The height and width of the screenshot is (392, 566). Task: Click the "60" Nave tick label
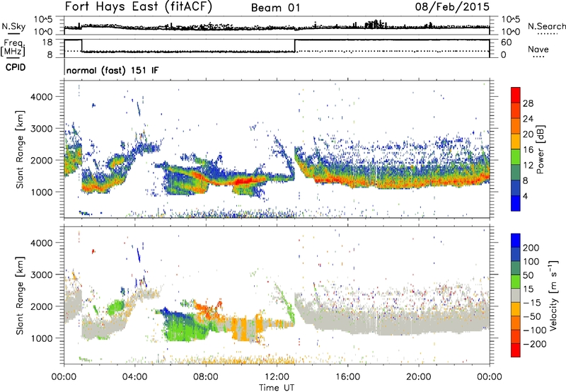point(507,42)
